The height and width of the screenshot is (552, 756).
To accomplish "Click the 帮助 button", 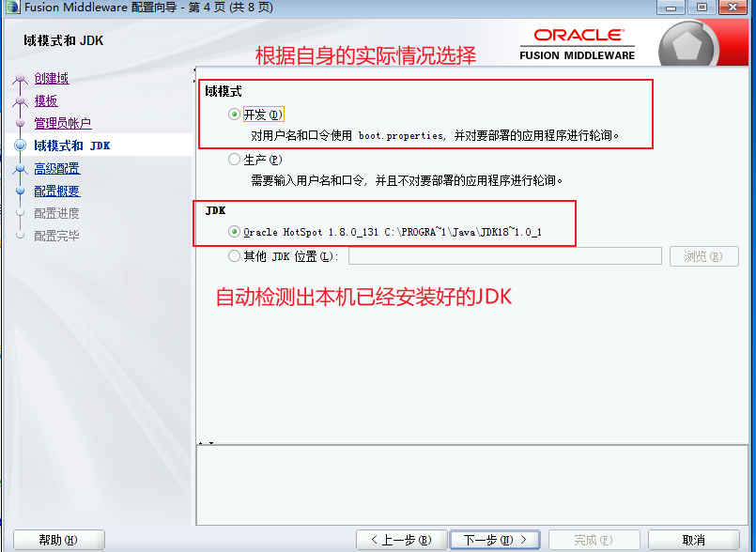I will 58,539.
